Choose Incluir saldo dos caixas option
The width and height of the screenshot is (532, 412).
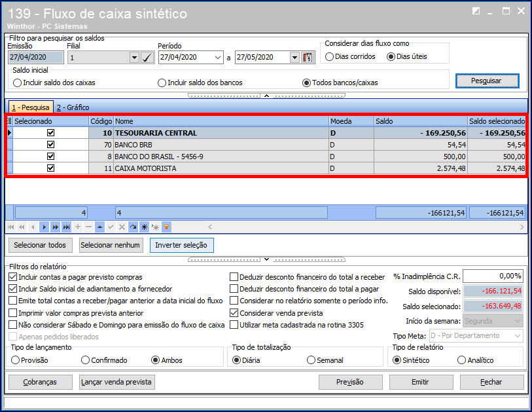pos(54,83)
